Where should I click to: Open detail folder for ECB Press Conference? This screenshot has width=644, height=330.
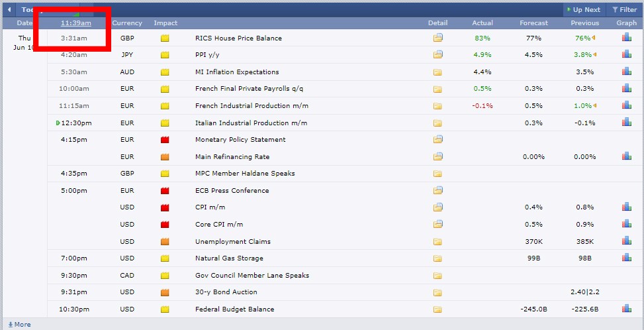437,190
